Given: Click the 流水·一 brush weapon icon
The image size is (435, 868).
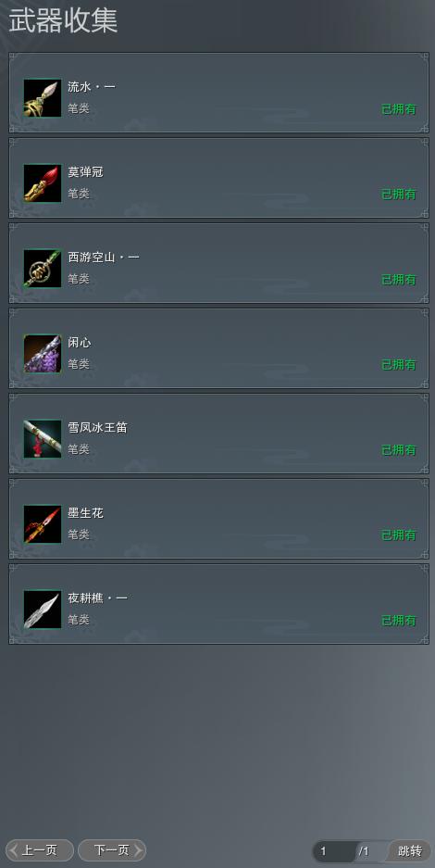Looking at the screenshot, I should pos(43,98).
